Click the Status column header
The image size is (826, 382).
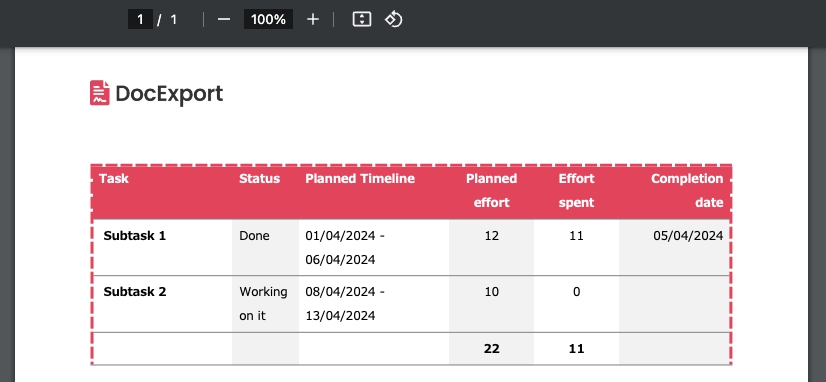point(259,179)
